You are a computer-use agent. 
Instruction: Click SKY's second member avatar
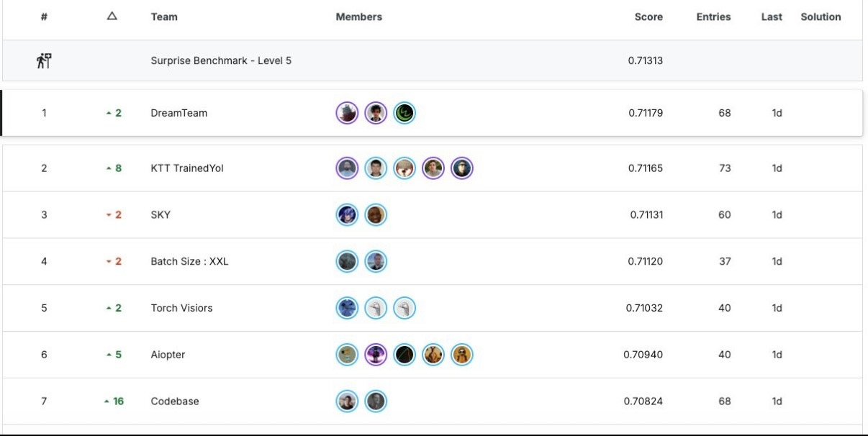pos(376,215)
